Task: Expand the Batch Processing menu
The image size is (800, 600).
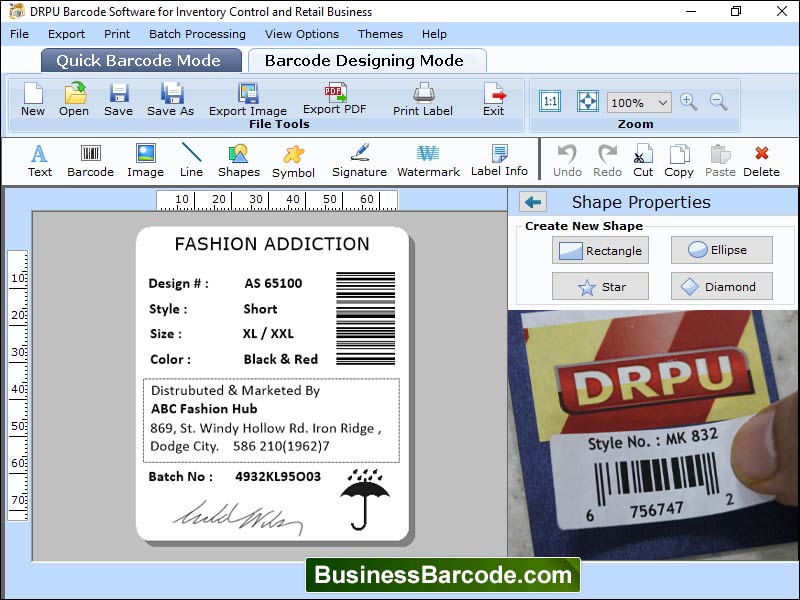Action: tap(196, 33)
